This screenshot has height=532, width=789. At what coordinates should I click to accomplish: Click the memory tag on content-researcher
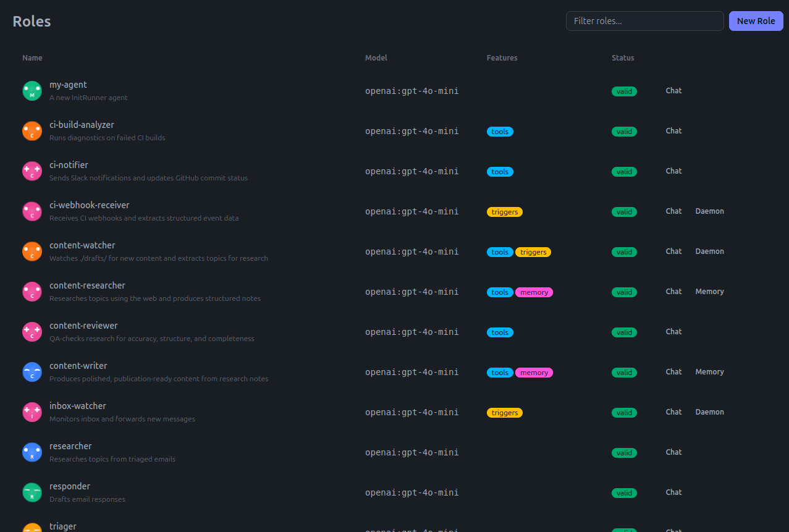pos(534,292)
